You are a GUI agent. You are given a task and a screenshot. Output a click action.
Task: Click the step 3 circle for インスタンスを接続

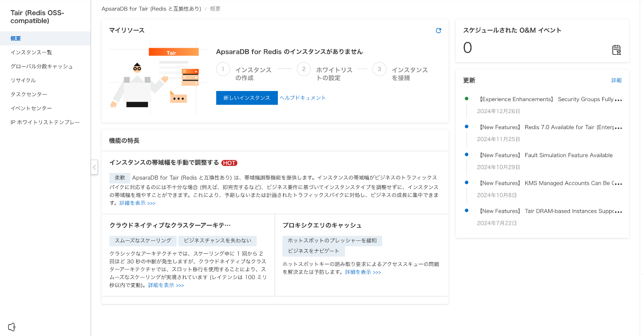[379, 69]
